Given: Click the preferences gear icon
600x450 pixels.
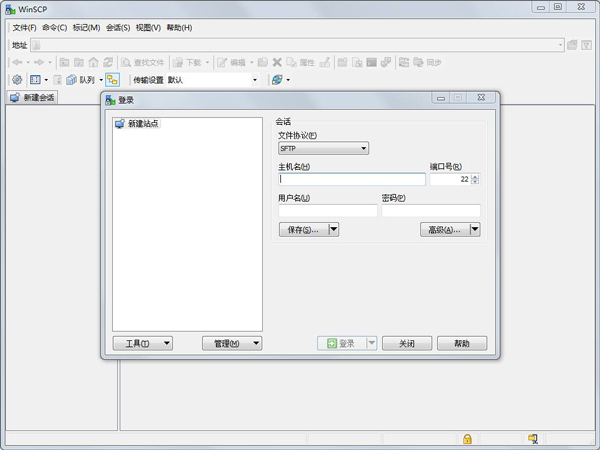Looking at the screenshot, I should click(17, 80).
